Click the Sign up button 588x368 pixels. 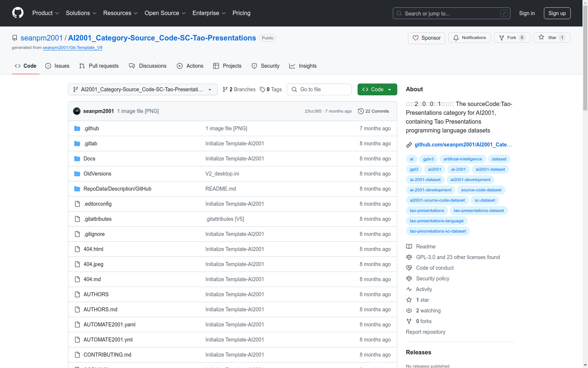point(557,13)
